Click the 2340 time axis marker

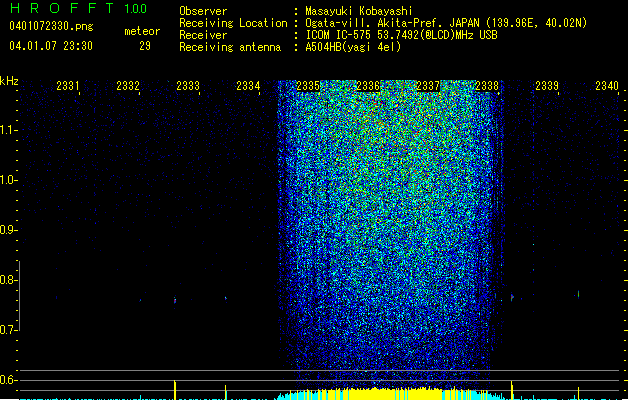(x=607, y=85)
